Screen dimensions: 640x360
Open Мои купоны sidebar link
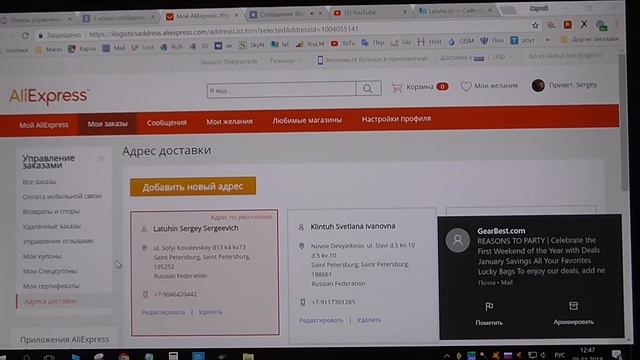tap(42, 256)
